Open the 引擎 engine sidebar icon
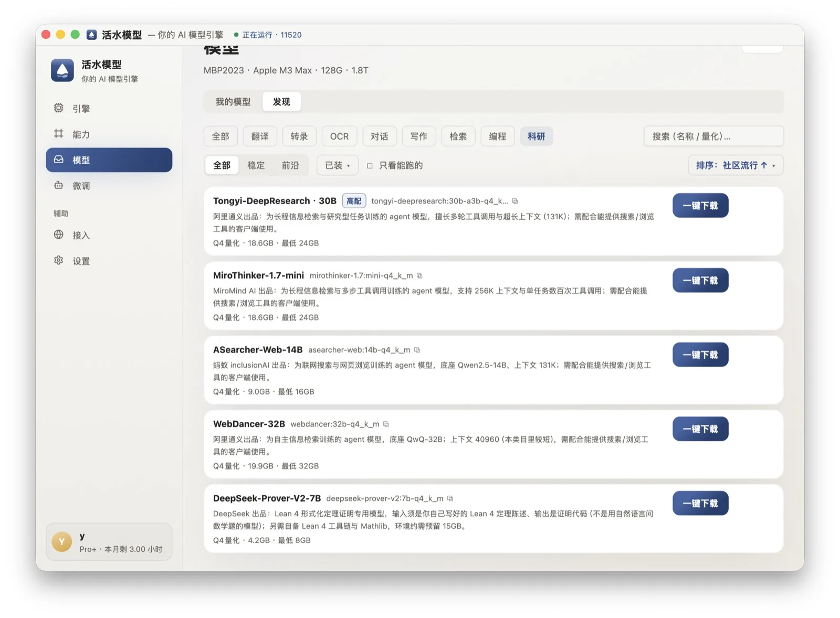The image size is (840, 618). tap(59, 108)
